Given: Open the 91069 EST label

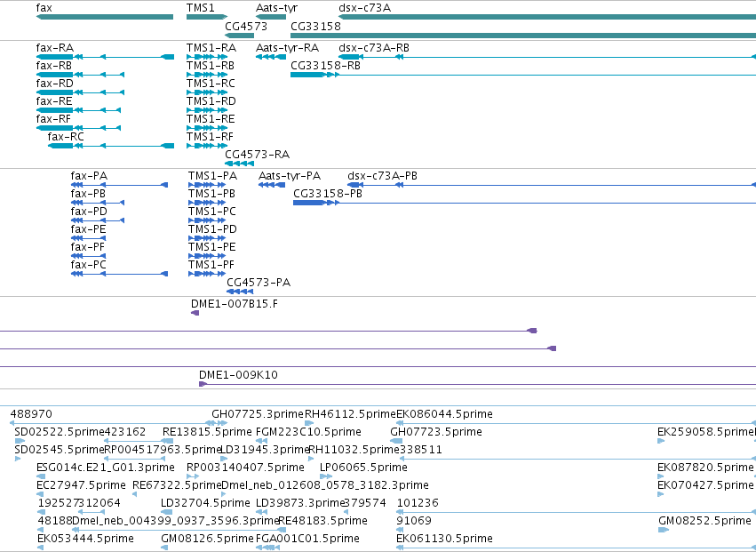Looking at the screenshot, I should click(414, 521).
